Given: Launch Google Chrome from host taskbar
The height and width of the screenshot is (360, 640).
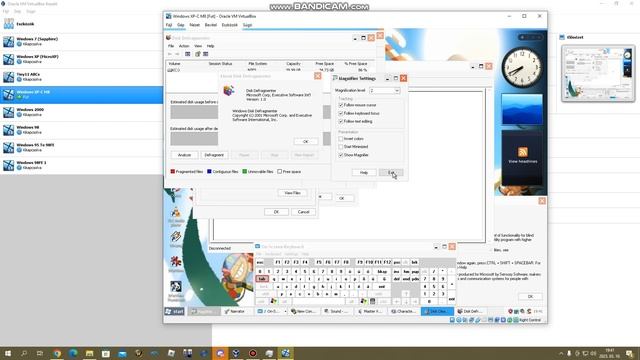Looking at the screenshot, I should [57, 353].
